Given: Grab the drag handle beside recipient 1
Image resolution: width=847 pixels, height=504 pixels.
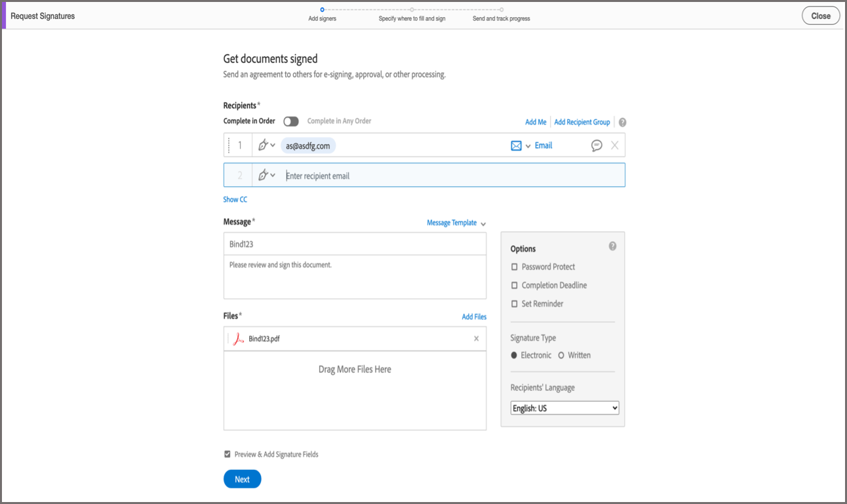Looking at the screenshot, I should (x=229, y=145).
